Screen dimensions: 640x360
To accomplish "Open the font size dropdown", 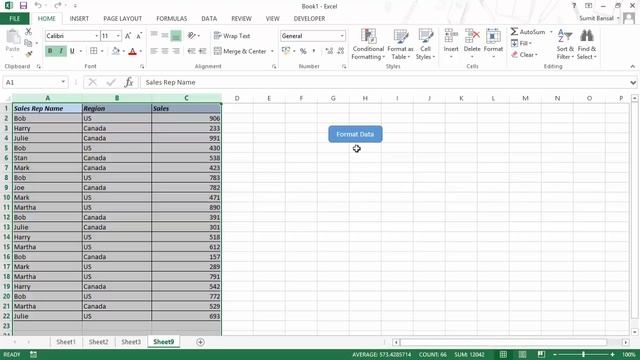I will tap(118, 36).
